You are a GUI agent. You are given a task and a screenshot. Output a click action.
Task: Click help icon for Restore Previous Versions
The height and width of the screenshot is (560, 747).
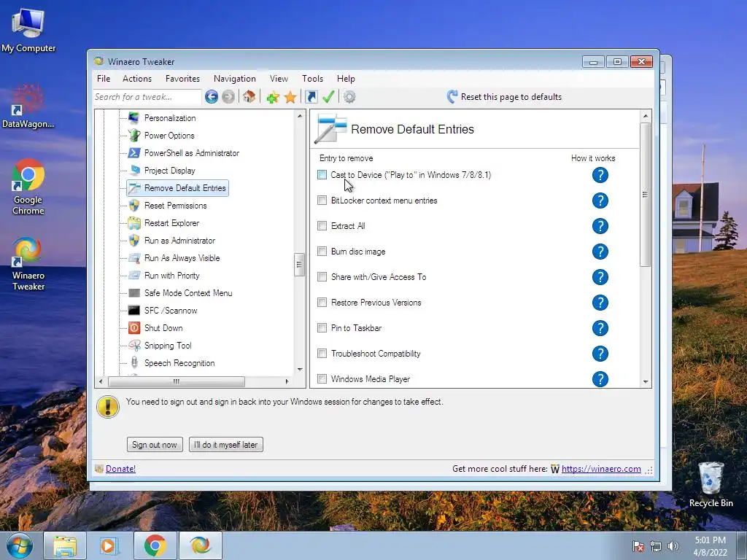(600, 303)
